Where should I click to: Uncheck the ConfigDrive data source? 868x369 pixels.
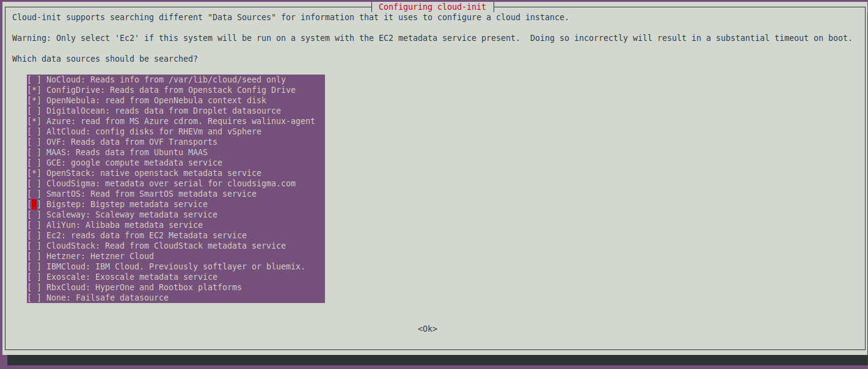pos(34,90)
